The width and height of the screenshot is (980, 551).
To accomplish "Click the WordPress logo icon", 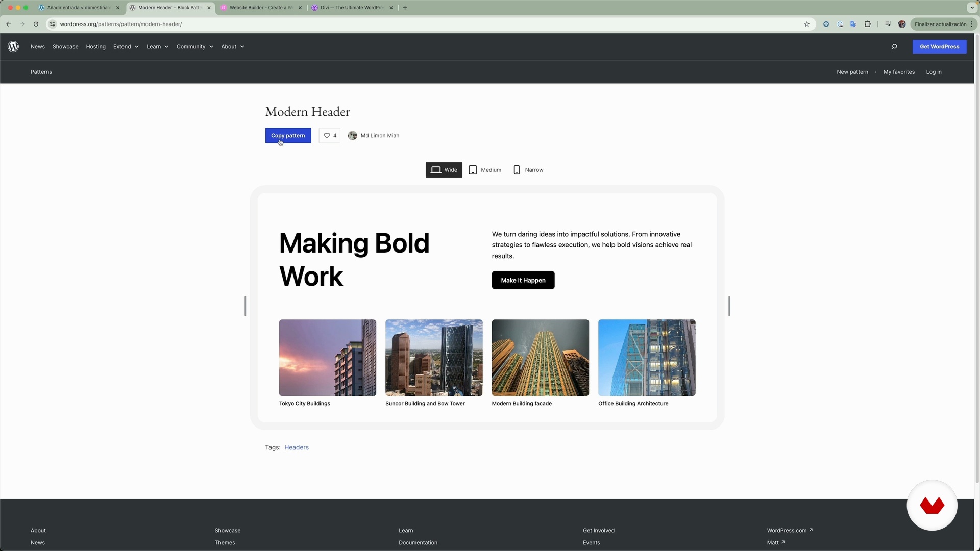I will click(14, 46).
